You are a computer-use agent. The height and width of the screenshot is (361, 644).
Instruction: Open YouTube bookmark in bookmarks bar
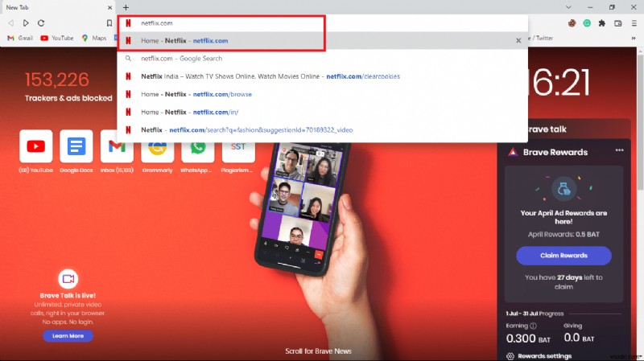click(57, 38)
